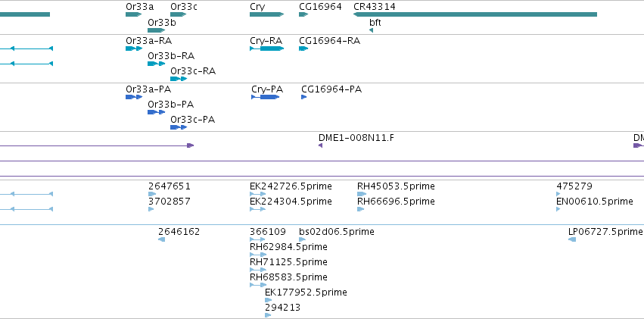Click the DME1-008N11.F marker arrow
Viewport: 644px width, 319px height.
pyautogui.click(x=321, y=145)
